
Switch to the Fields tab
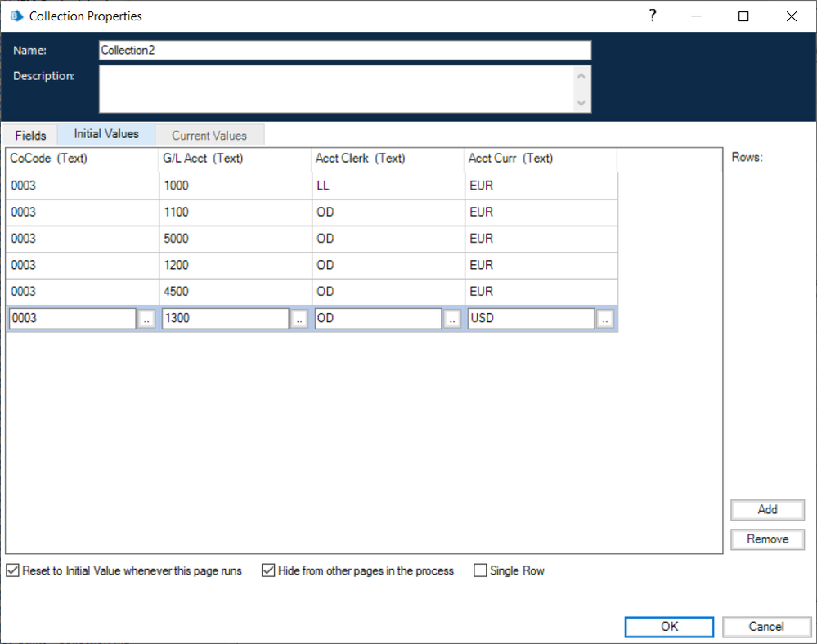pos(31,135)
